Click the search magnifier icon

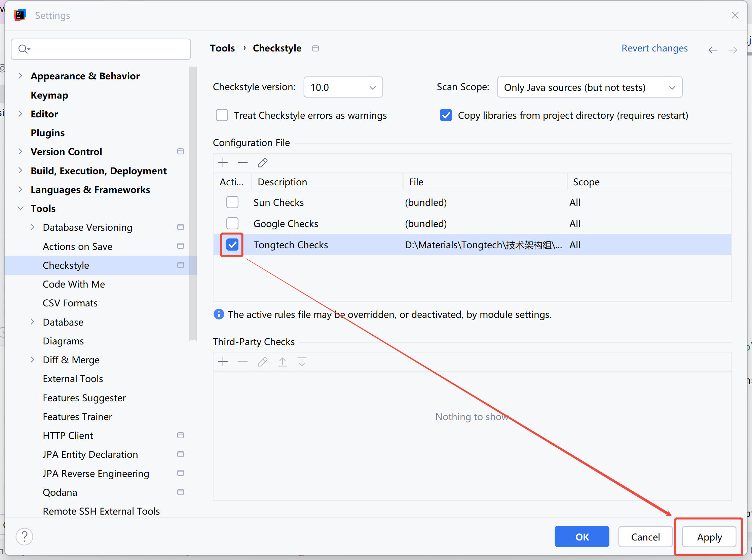tap(24, 49)
